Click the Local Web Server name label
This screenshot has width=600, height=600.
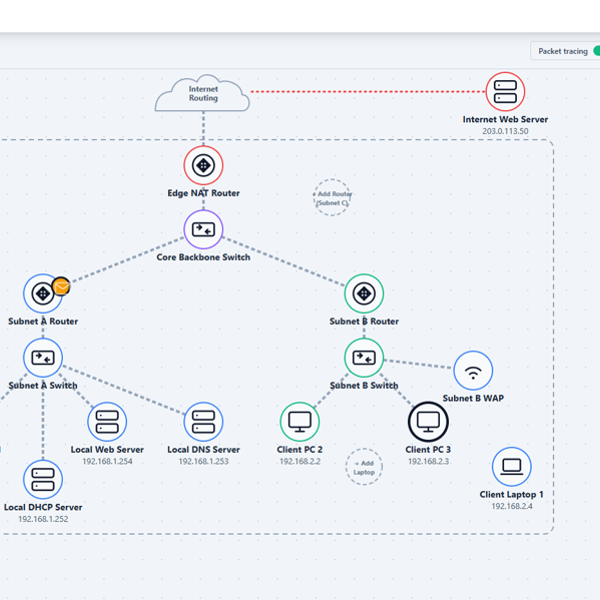[x=107, y=450]
